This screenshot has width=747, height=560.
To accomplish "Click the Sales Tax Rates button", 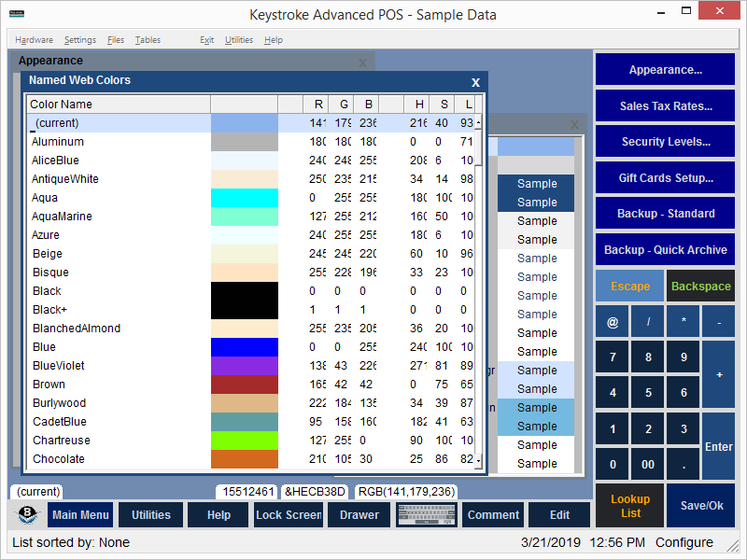I will 665,106.
